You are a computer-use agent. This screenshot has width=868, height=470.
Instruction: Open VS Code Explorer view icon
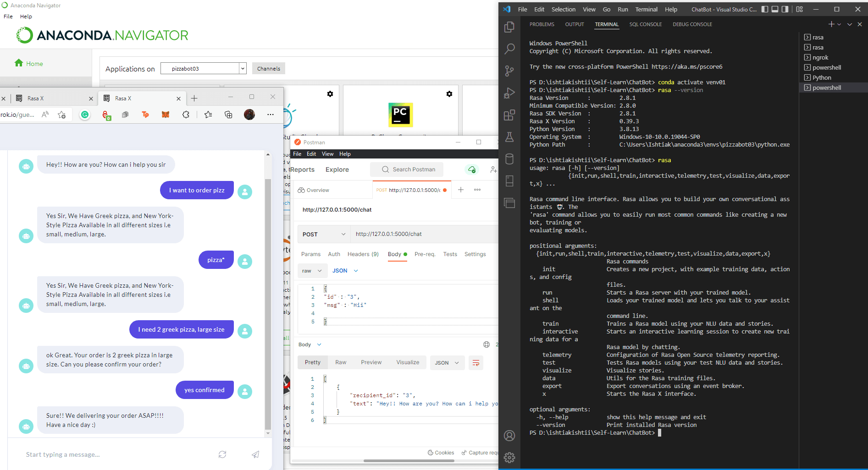coord(509,27)
